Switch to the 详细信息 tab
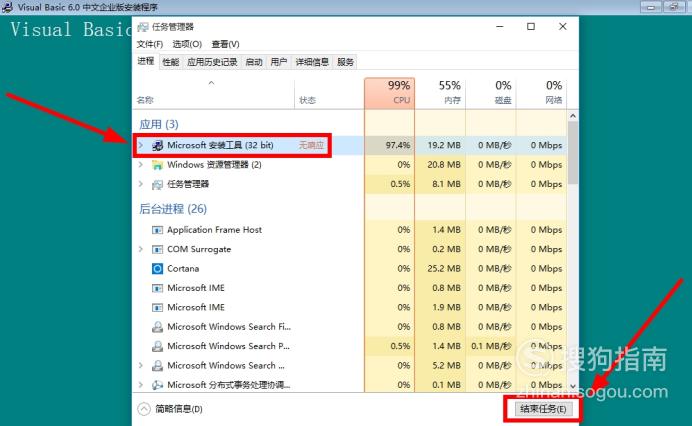Viewport: 692px width, 426px height. click(312, 62)
